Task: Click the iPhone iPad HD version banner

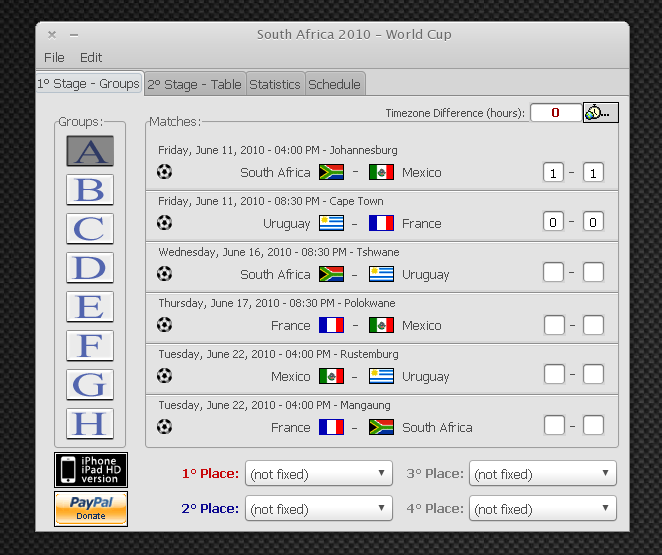Action: pos(91,470)
